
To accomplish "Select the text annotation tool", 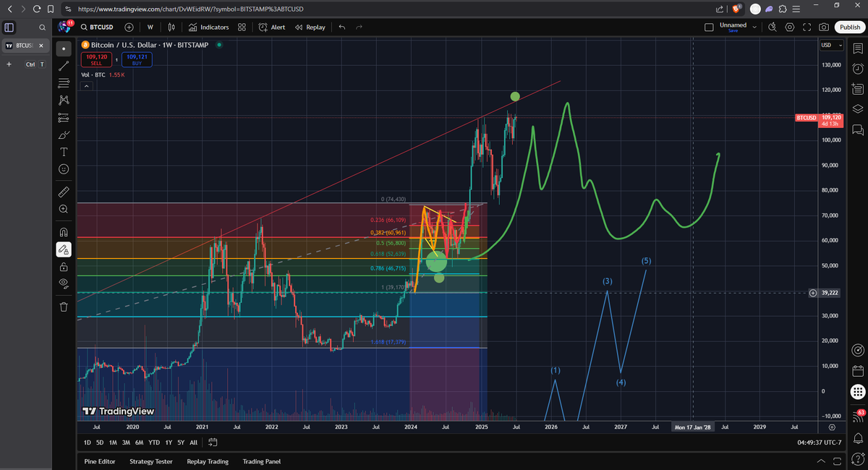I will (x=64, y=151).
